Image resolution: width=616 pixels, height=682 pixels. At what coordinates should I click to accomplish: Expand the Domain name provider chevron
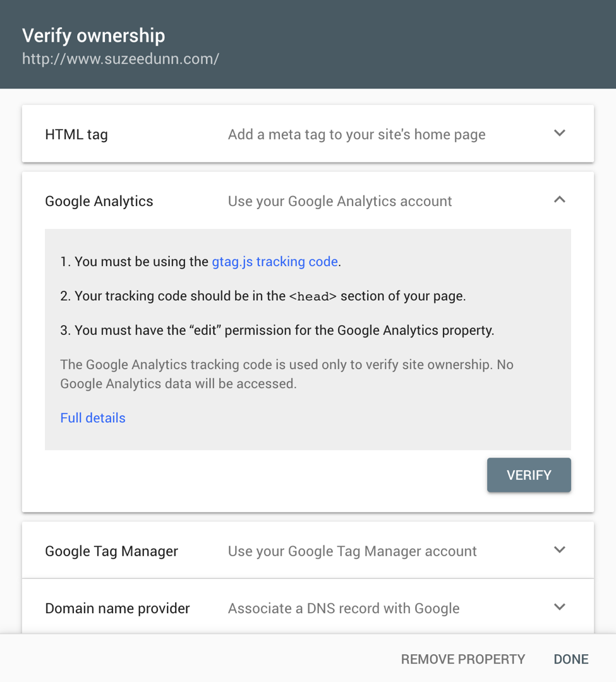pos(560,607)
